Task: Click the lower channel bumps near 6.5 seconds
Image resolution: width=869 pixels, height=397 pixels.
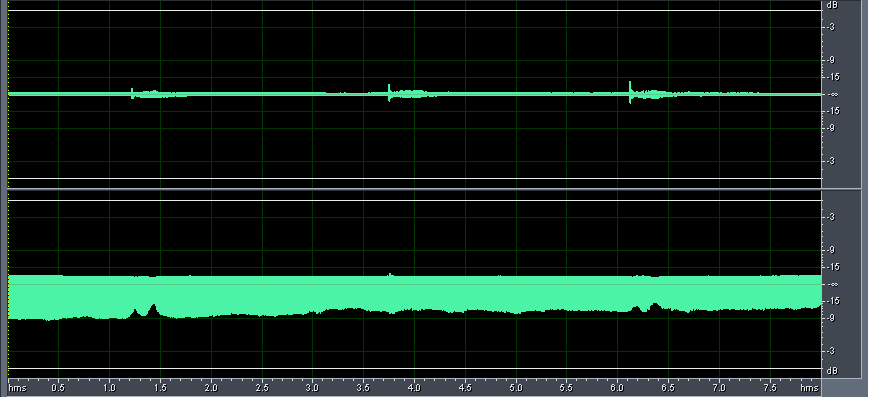Action: coord(646,308)
